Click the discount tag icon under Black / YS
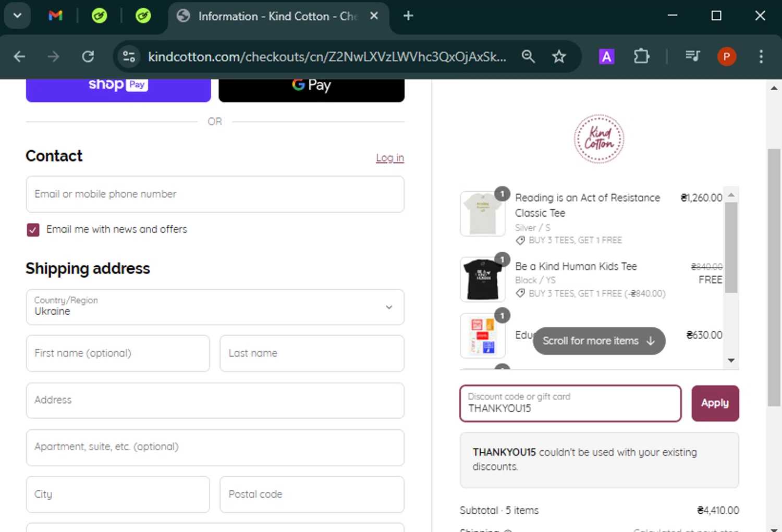782x532 pixels. 520,293
